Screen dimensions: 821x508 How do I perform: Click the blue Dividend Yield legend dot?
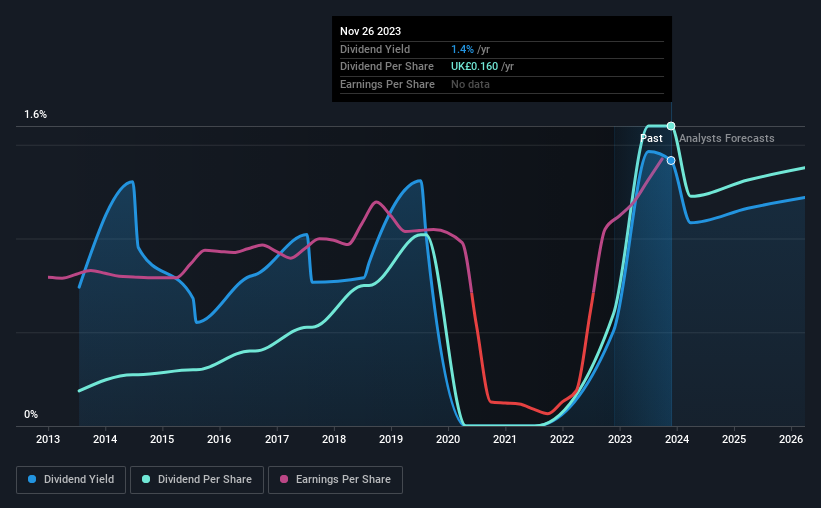click(x=32, y=479)
